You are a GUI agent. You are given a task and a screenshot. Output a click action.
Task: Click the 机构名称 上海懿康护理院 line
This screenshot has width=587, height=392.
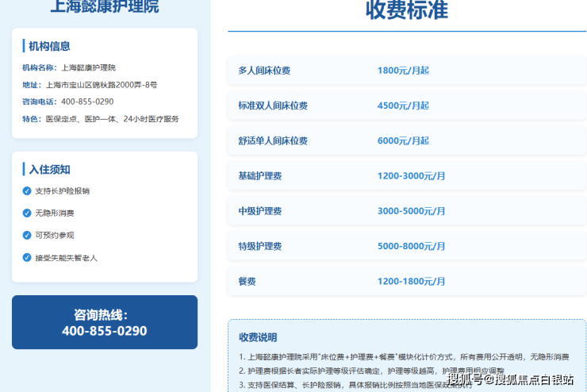point(69,67)
